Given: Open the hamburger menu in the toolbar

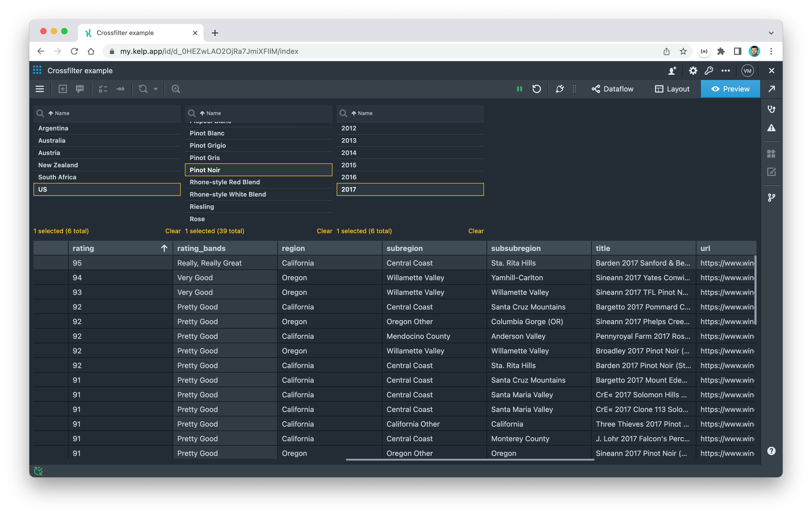Looking at the screenshot, I should [40, 89].
